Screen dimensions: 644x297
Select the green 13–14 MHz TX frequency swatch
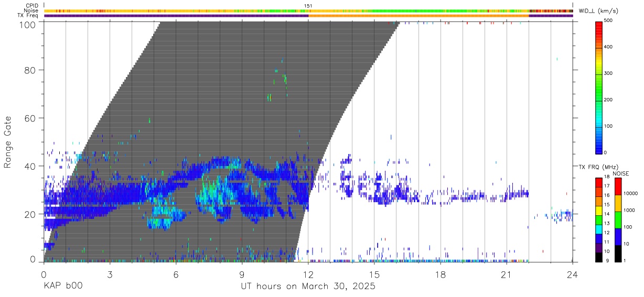(598, 220)
